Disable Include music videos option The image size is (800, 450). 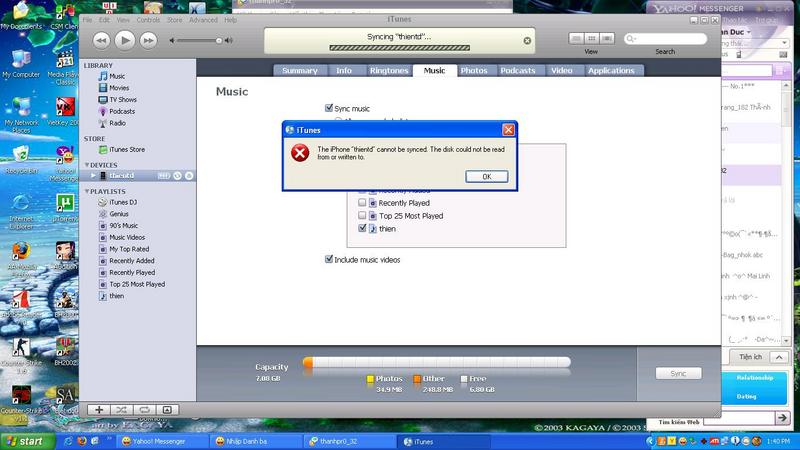pos(328,259)
